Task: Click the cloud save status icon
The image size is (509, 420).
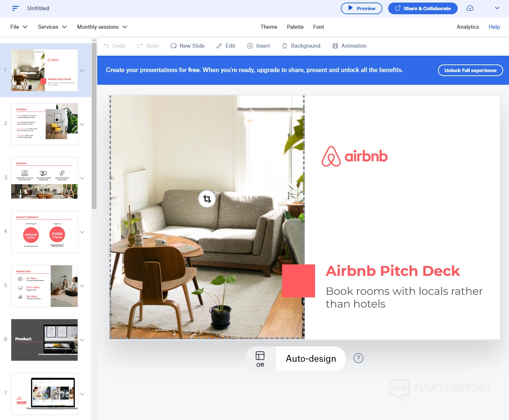Action: pos(470,8)
